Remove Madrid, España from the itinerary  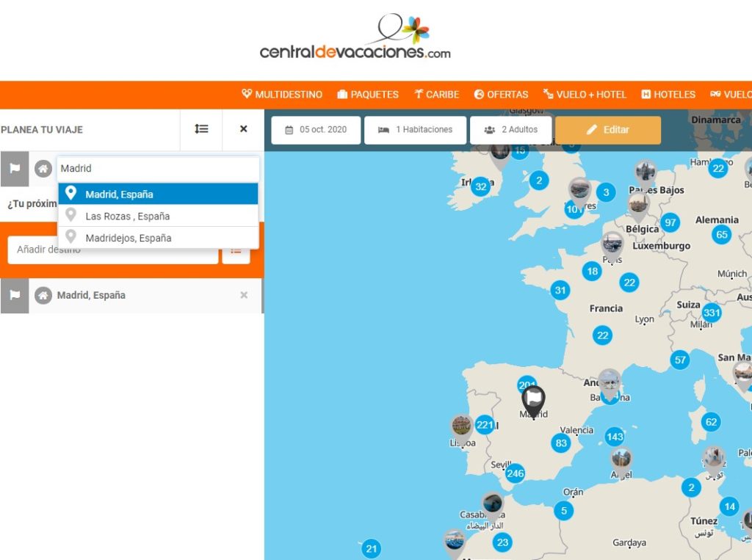[x=244, y=295]
